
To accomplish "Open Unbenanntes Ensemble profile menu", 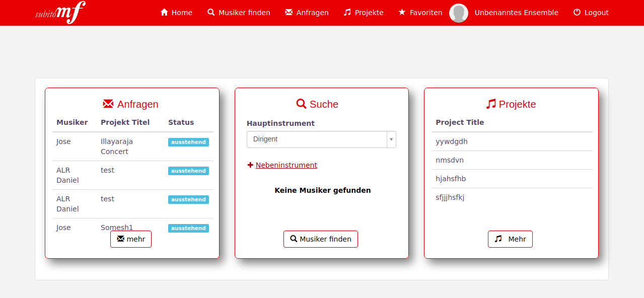I will pyautogui.click(x=516, y=13).
